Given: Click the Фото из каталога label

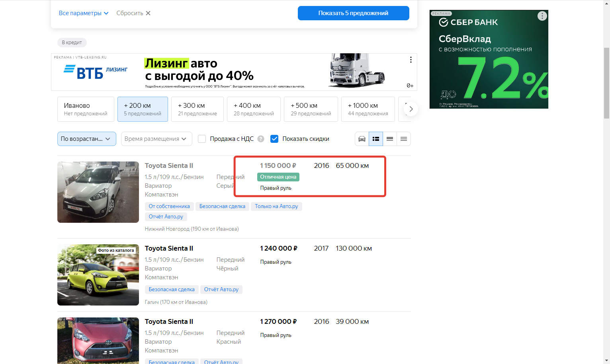Looking at the screenshot, I should (x=116, y=250).
